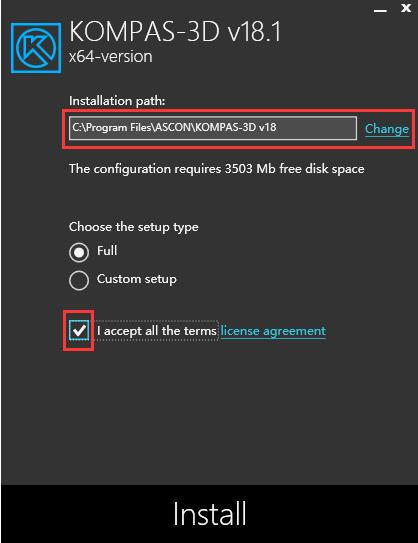The width and height of the screenshot is (418, 543).
Task: Click the KOMPAS-3D blue logo icon
Action: tap(36, 48)
